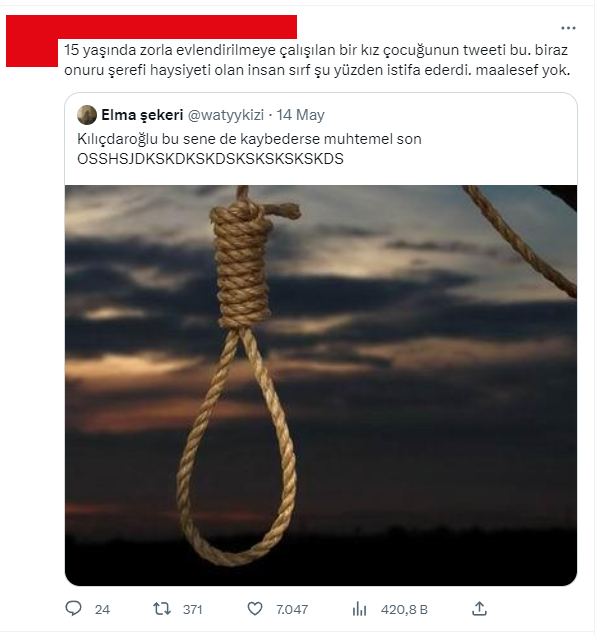Click the second line 'onuru şerefi haysiyeti' text
The image size is (608, 635).
tap(317, 70)
